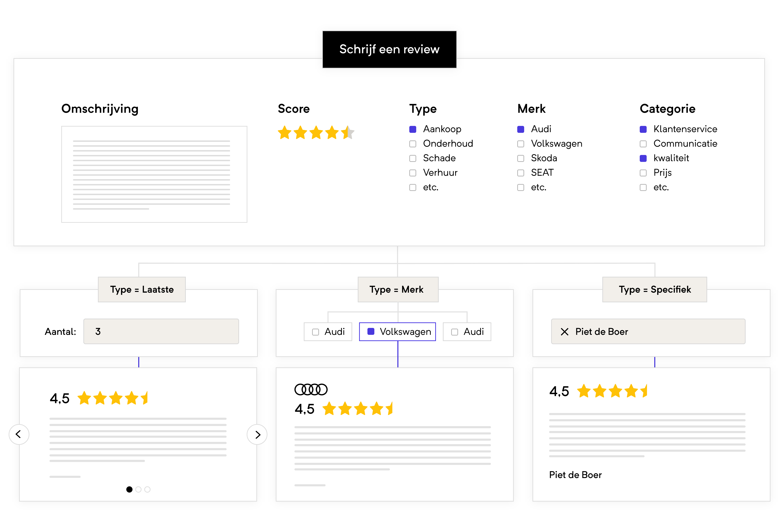Click the star rating in Merk review card
Viewport: 784px width, 532px height.
coord(358,409)
